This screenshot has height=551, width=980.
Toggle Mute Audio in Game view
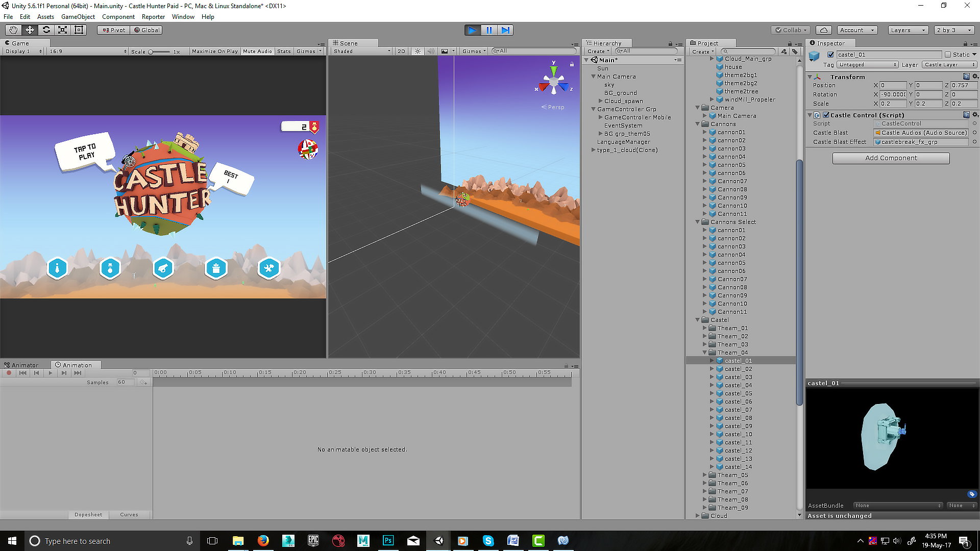click(x=258, y=52)
